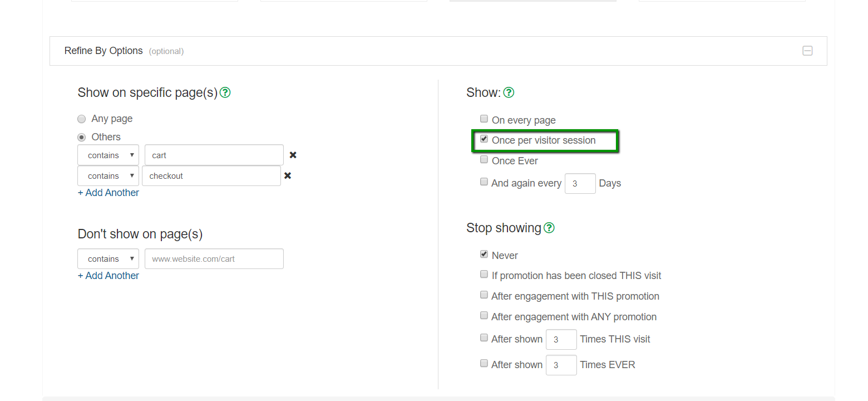This screenshot has height=401, width=868.
Task: Remove the 'checkout' page rule
Action: (288, 175)
